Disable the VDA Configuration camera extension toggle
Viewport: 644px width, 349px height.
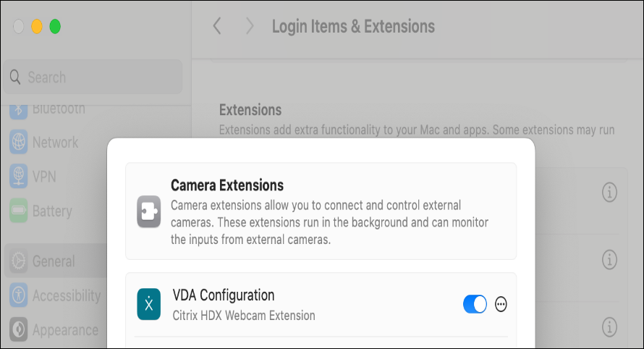click(475, 304)
